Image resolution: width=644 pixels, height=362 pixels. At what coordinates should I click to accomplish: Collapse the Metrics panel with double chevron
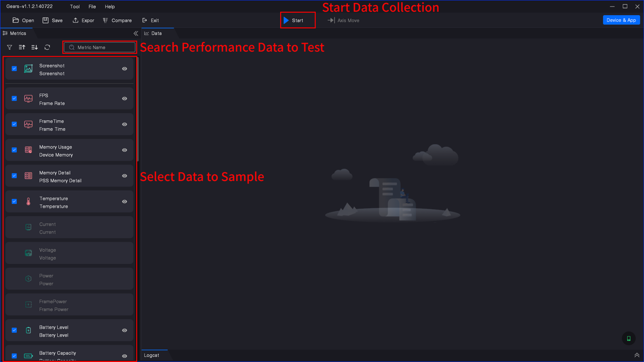135,33
